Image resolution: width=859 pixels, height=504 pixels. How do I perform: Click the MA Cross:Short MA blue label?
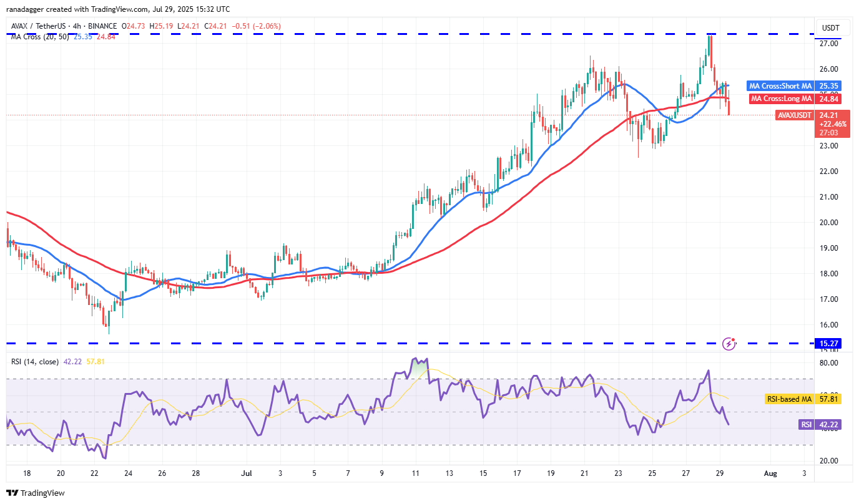780,86
